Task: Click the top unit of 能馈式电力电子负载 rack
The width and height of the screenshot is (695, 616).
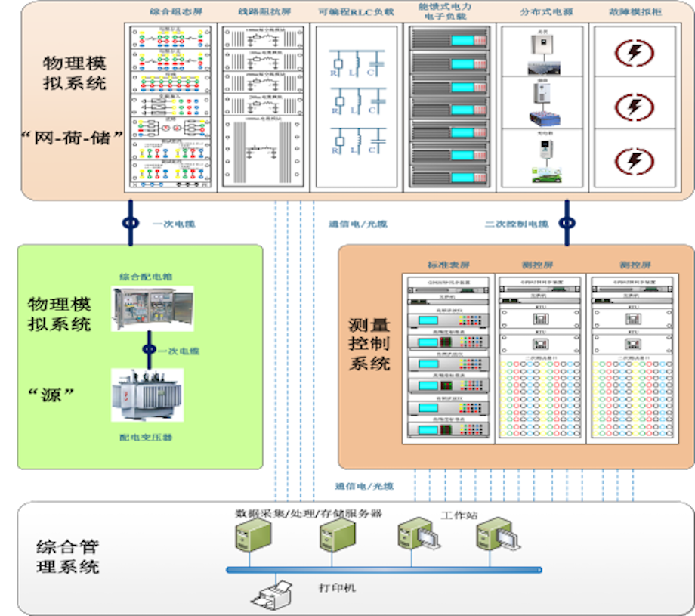Action: pos(452,40)
